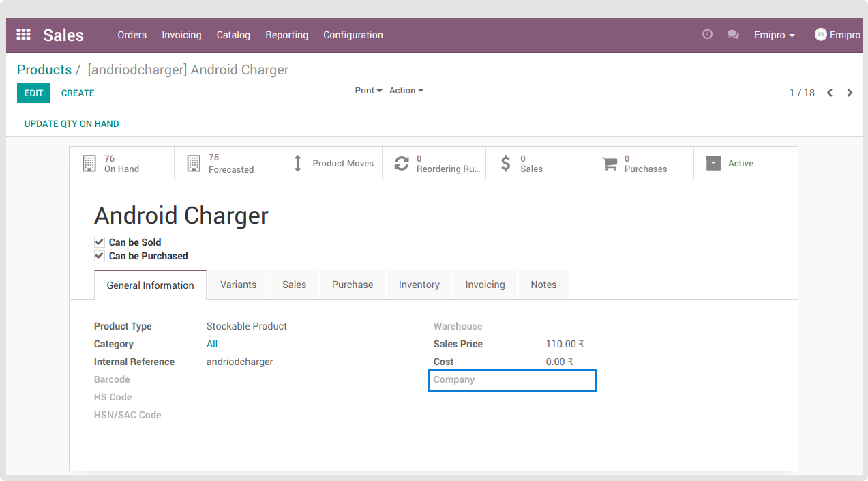Go to next product record arrow
Image resolution: width=868 pixels, height=481 pixels.
tap(850, 93)
